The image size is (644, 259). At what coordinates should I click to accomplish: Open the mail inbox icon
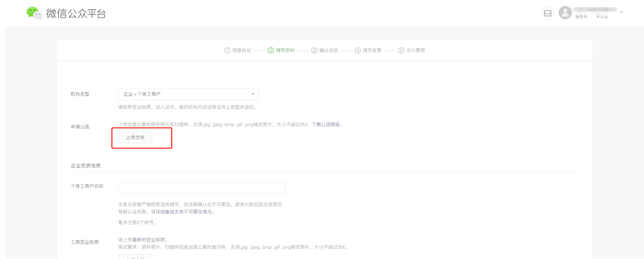[x=547, y=13]
